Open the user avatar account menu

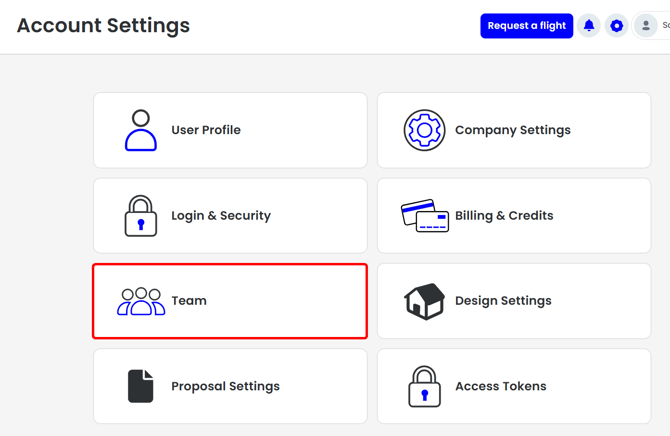tap(646, 26)
